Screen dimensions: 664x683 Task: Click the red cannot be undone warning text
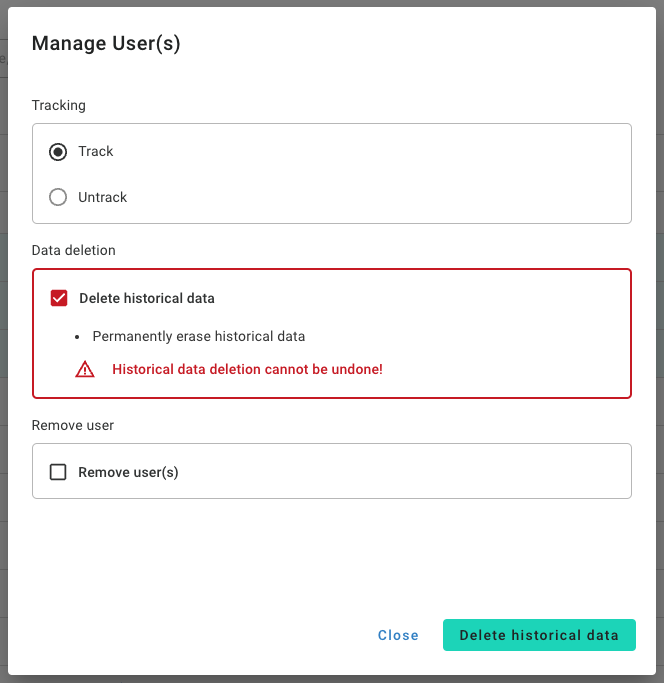[247, 369]
